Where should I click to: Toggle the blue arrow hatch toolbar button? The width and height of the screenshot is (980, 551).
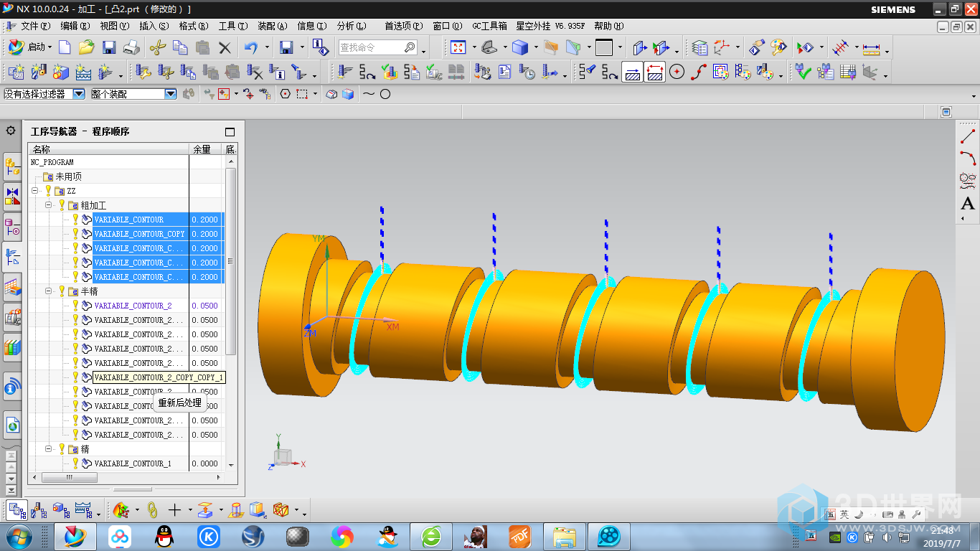click(x=632, y=72)
